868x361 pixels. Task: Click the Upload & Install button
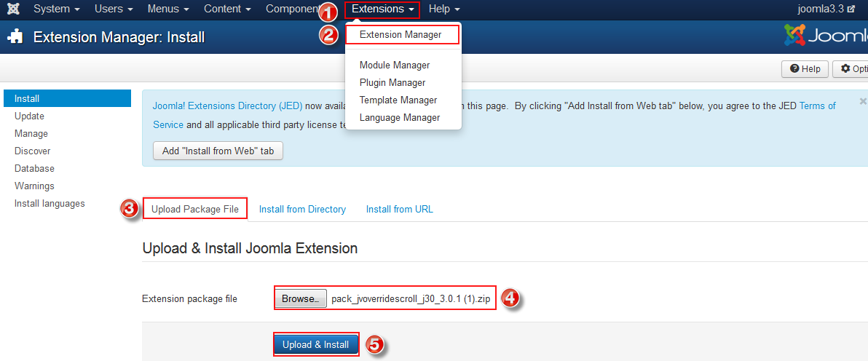tap(315, 344)
